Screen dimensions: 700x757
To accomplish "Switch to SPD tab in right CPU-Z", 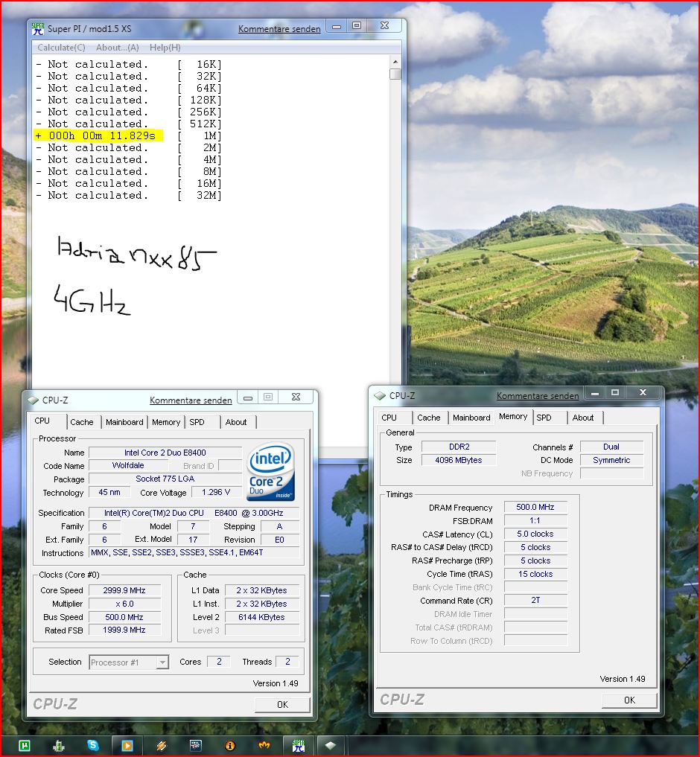I will 544,418.
